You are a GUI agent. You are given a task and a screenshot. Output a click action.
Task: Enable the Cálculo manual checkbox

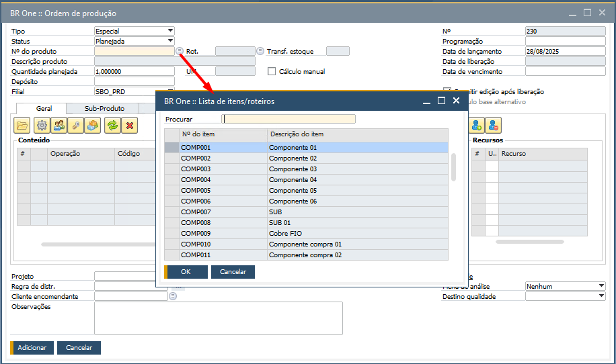click(272, 71)
